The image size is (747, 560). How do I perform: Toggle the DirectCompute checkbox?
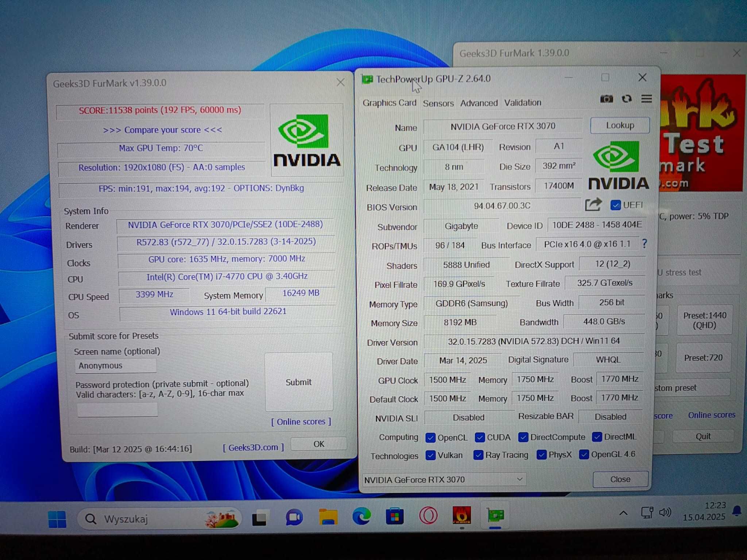point(523,437)
